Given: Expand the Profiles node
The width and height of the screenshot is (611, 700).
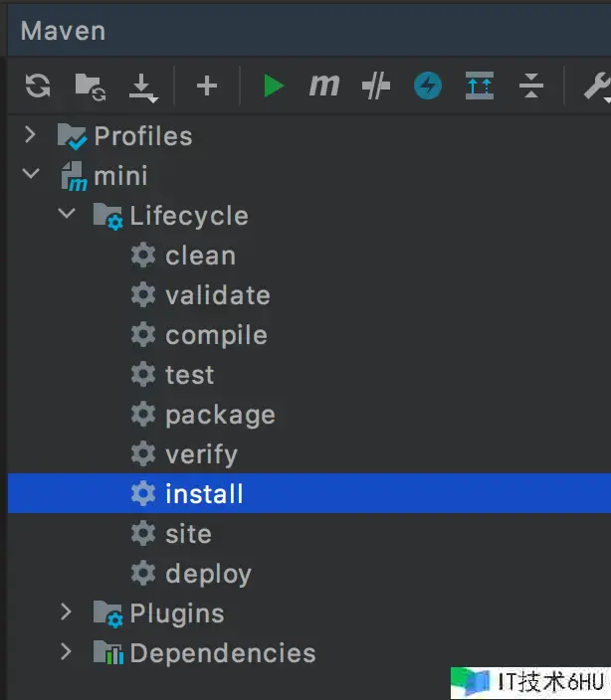Looking at the screenshot, I should pos(31,135).
